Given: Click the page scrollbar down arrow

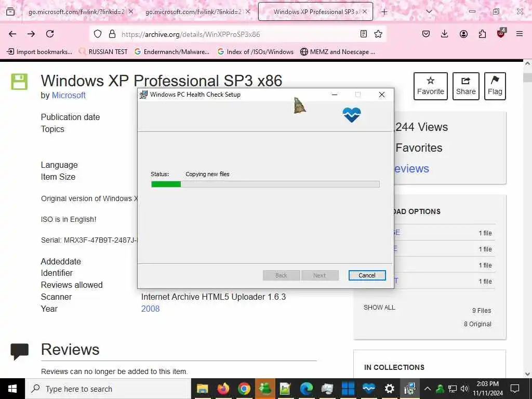Looking at the screenshot, I should [528, 374].
